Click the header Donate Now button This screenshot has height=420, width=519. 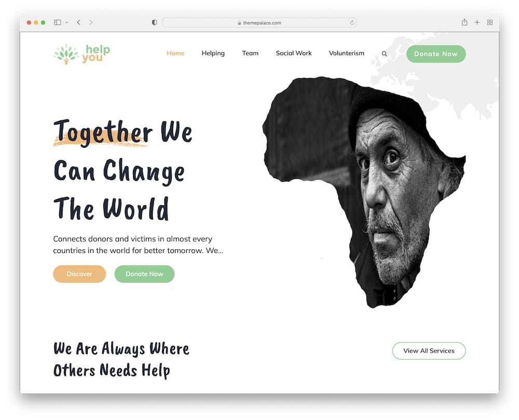click(436, 54)
